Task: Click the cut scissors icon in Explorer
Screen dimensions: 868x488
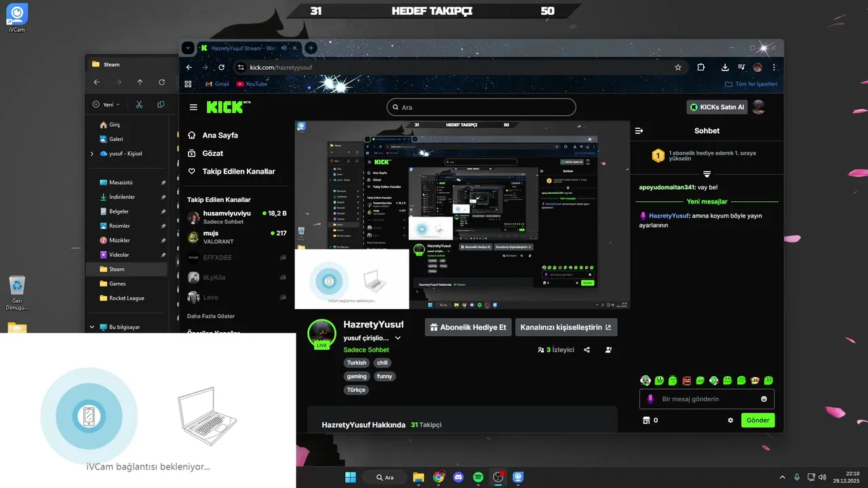Action: (x=139, y=104)
